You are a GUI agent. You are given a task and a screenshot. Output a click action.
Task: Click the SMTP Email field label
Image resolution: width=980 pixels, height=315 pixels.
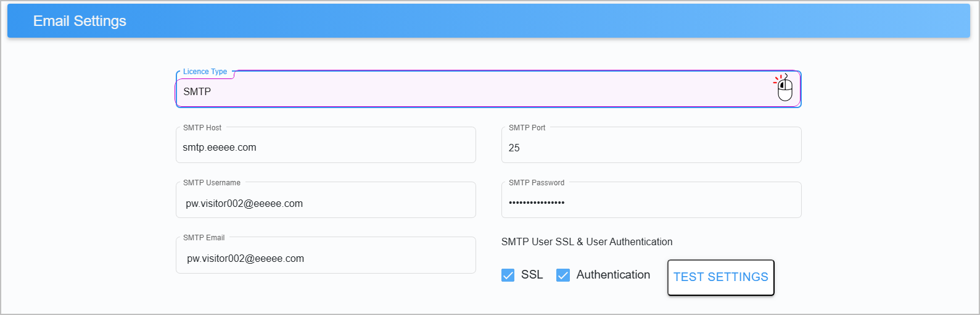(x=204, y=238)
